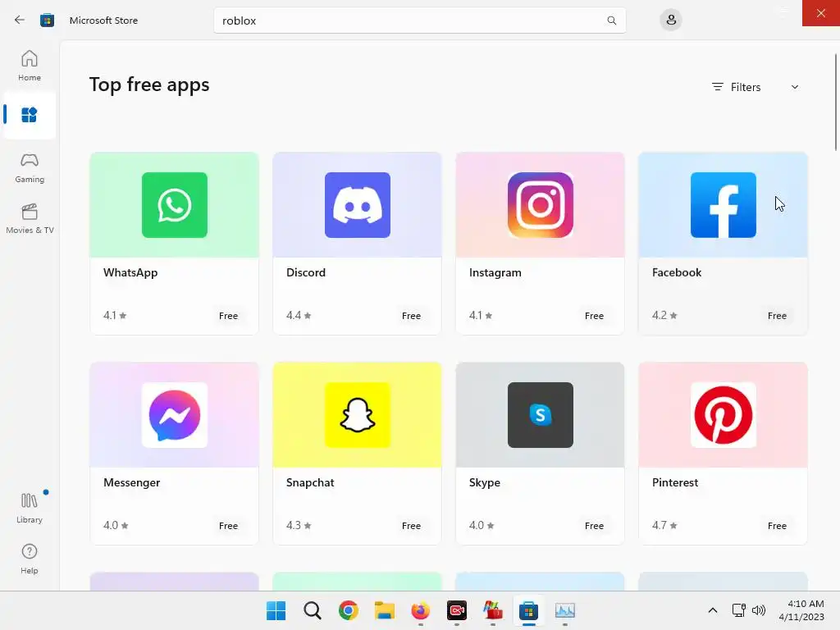Click the 4.4 star rating on Discord
840x630 pixels.
pos(299,315)
